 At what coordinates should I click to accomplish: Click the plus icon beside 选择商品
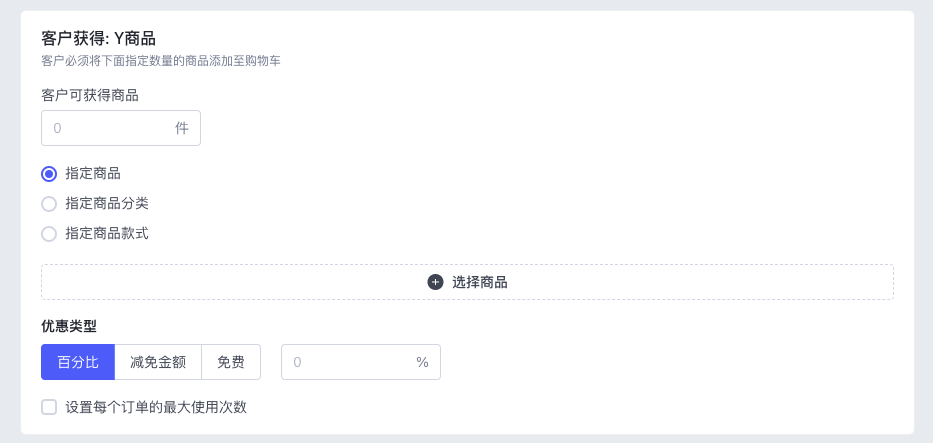436,282
